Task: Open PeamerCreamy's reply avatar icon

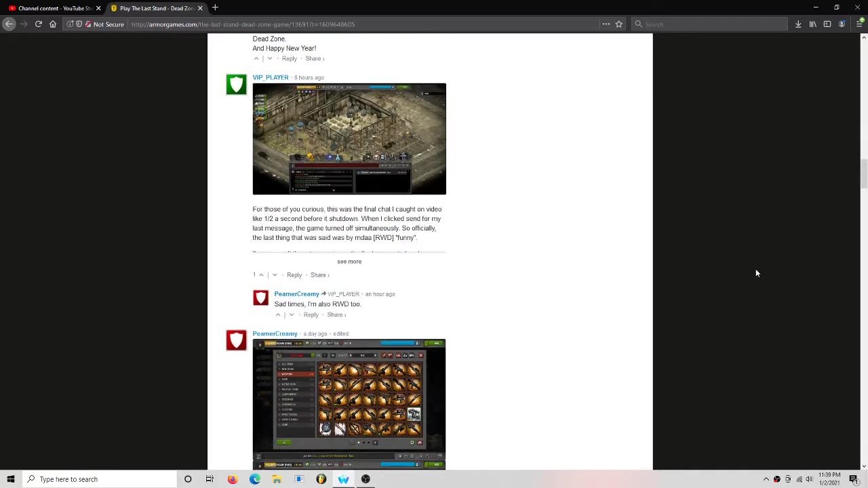Action: coord(260,298)
